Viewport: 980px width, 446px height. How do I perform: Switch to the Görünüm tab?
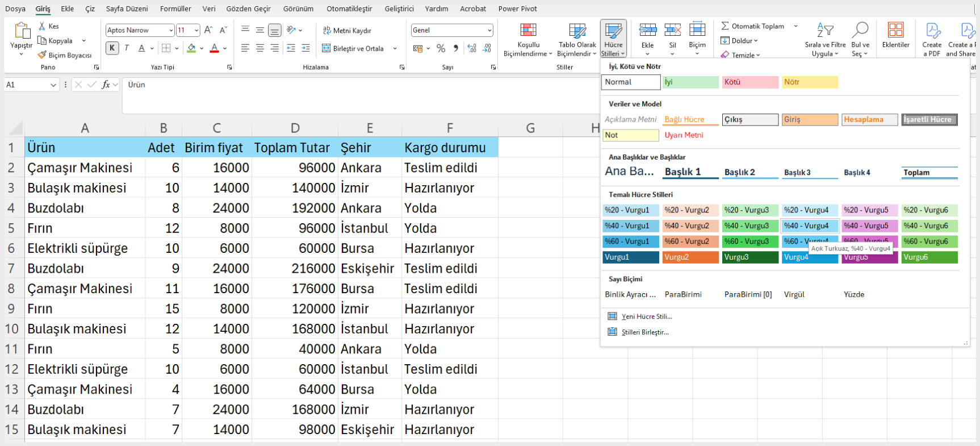[x=298, y=9]
